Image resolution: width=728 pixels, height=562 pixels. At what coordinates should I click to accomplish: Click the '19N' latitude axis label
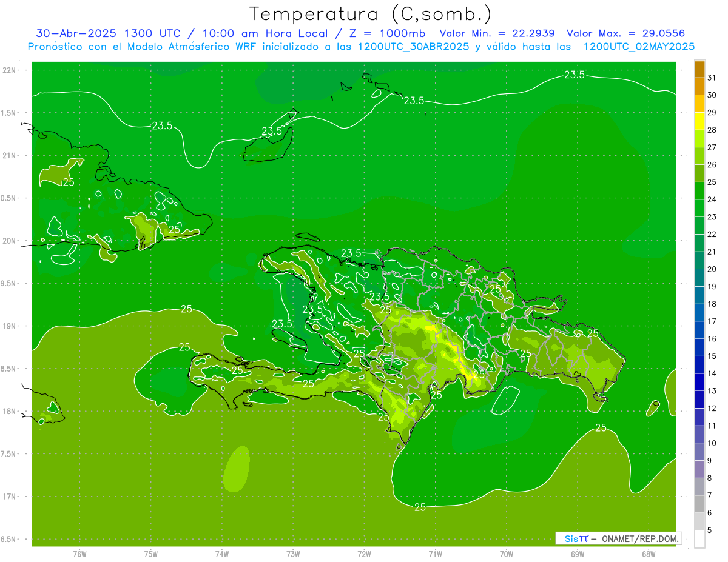point(10,326)
